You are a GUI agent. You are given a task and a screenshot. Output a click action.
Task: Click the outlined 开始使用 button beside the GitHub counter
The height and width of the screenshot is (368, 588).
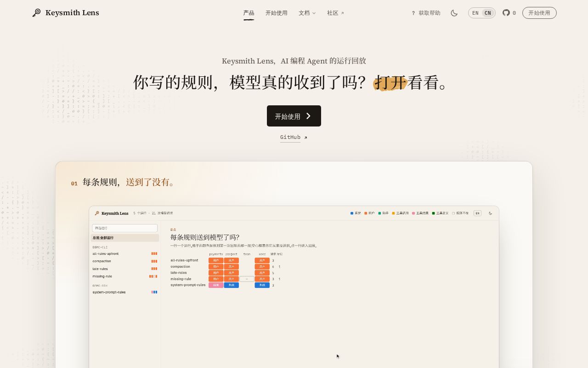coord(539,13)
